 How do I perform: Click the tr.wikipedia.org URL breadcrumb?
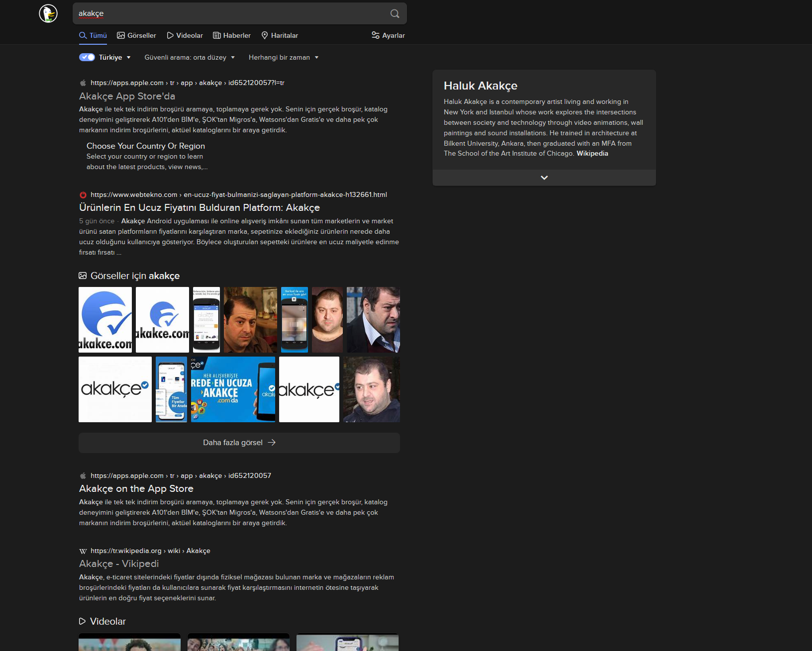[x=150, y=551]
